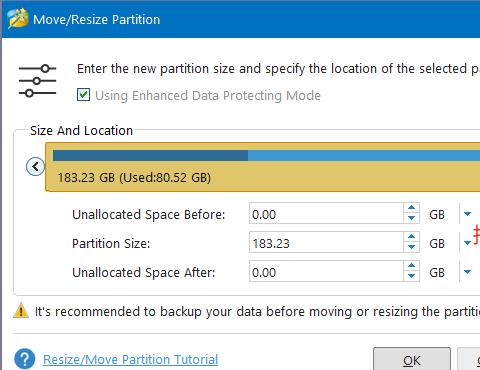Click the Partition Size input field

pos(326,243)
